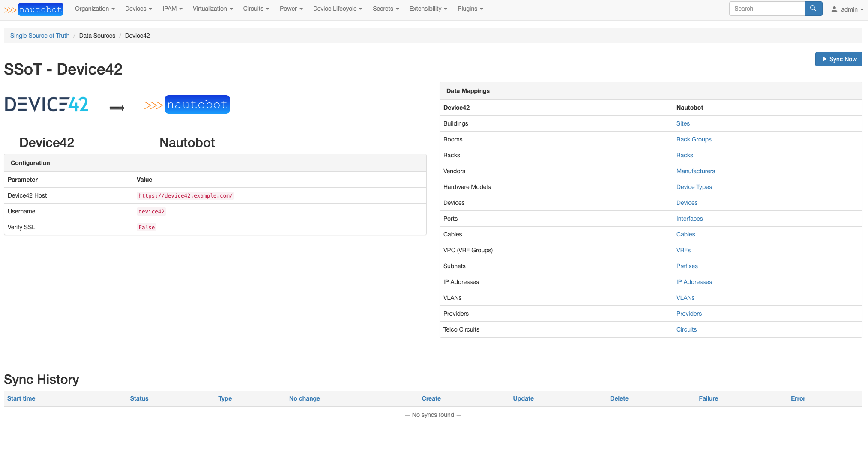The width and height of the screenshot is (868, 461).
Task: Sort sync history by Type
Action: [225, 398]
